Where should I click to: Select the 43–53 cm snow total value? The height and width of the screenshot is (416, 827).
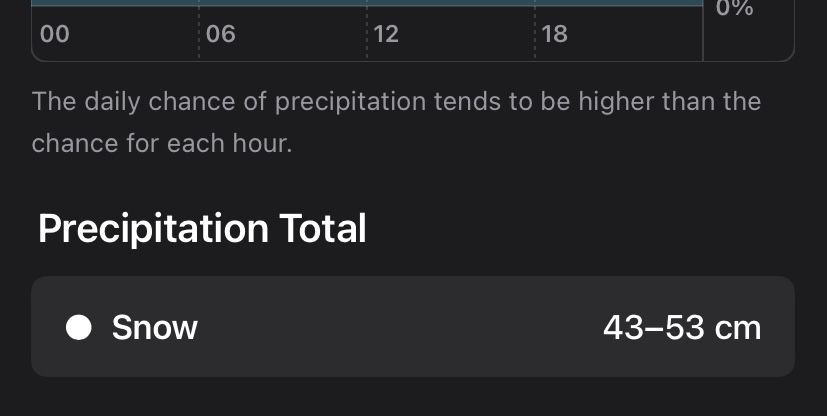click(682, 327)
